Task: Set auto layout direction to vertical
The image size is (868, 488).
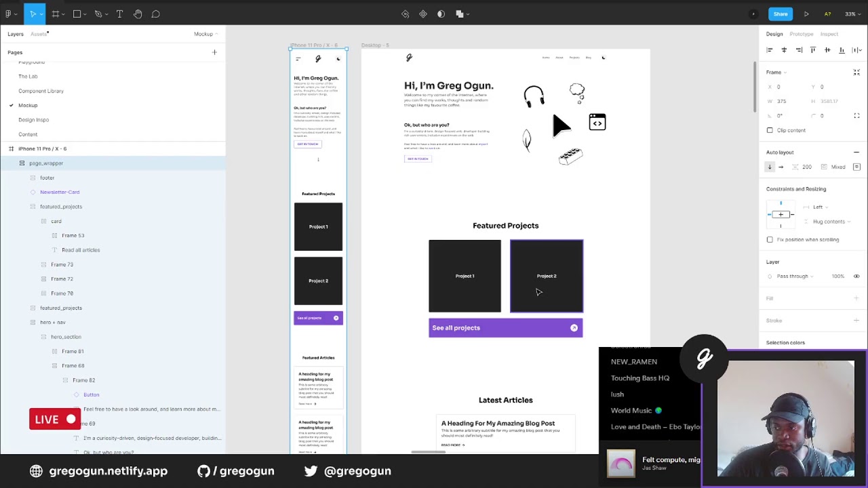Action: click(x=770, y=167)
